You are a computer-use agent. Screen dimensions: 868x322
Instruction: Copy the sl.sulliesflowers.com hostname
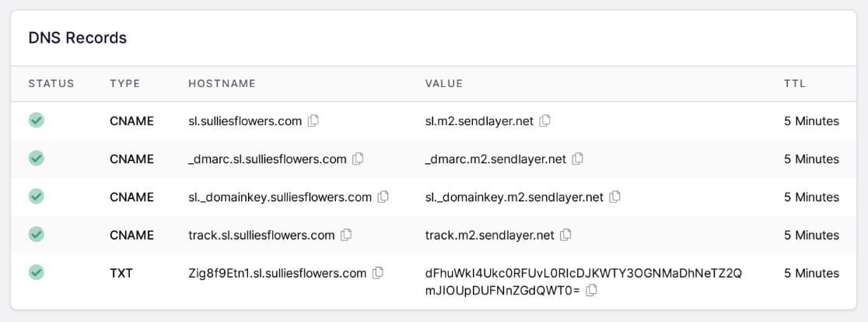(313, 121)
